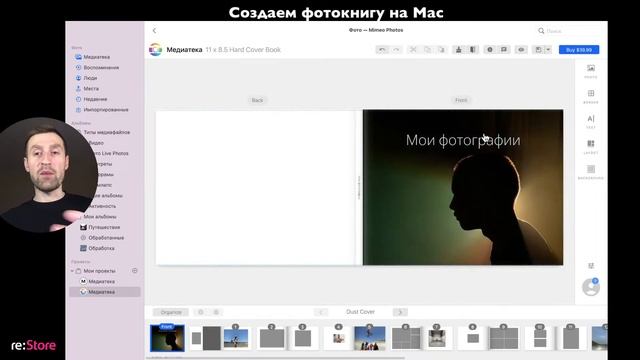Select the Front page label

pos(461,100)
